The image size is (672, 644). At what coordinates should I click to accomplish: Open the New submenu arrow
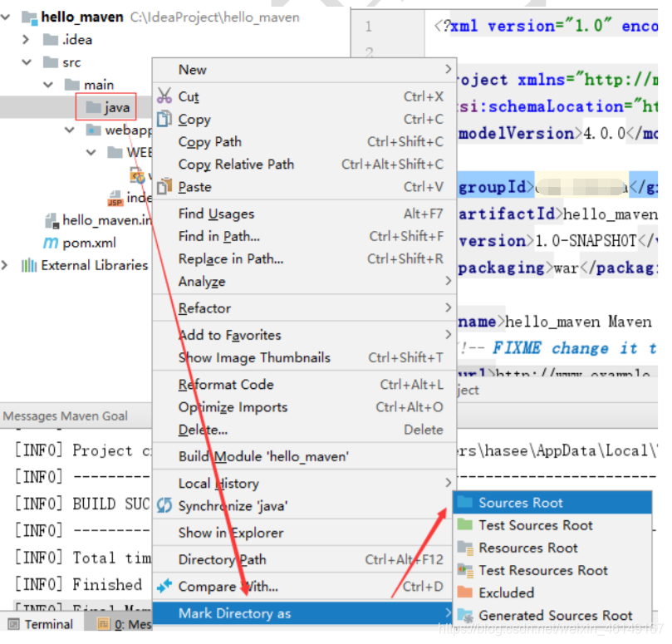pyautogui.click(x=449, y=69)
